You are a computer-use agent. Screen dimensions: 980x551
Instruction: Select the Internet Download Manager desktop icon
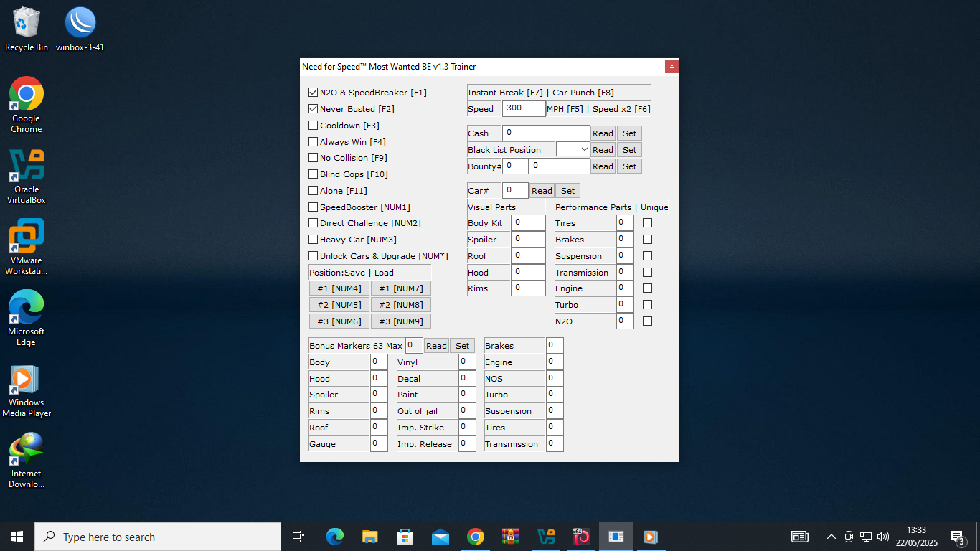[27, 461]
